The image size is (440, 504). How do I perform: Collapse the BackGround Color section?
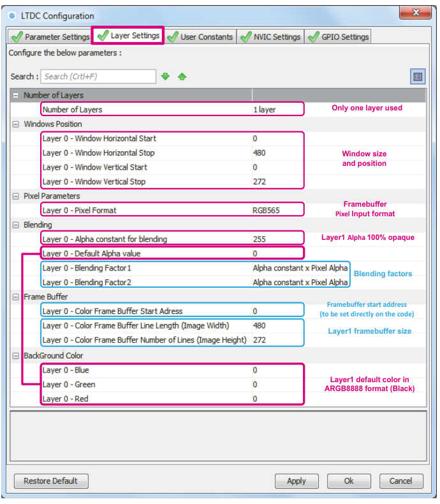click(x=16, y=356)
